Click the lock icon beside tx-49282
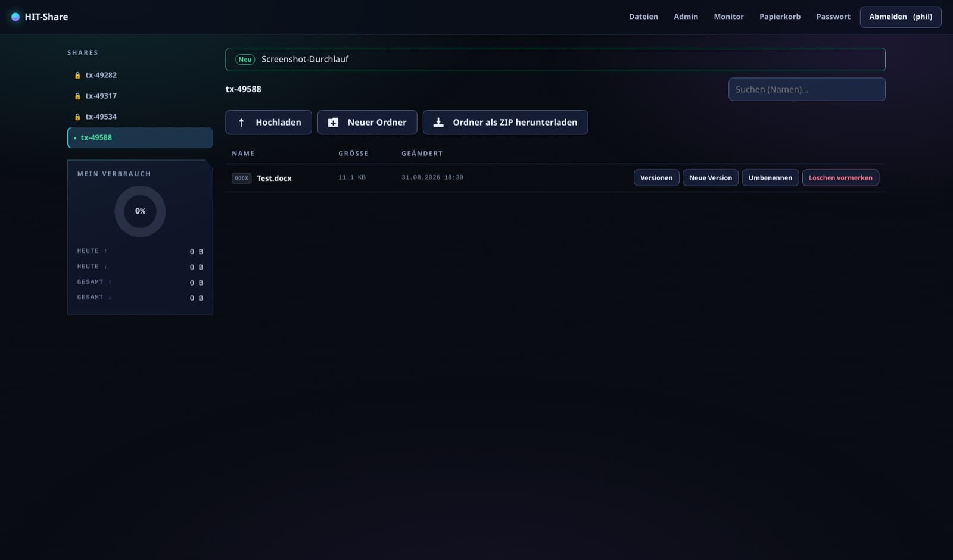The image size is (953, 560). [77, 76]
